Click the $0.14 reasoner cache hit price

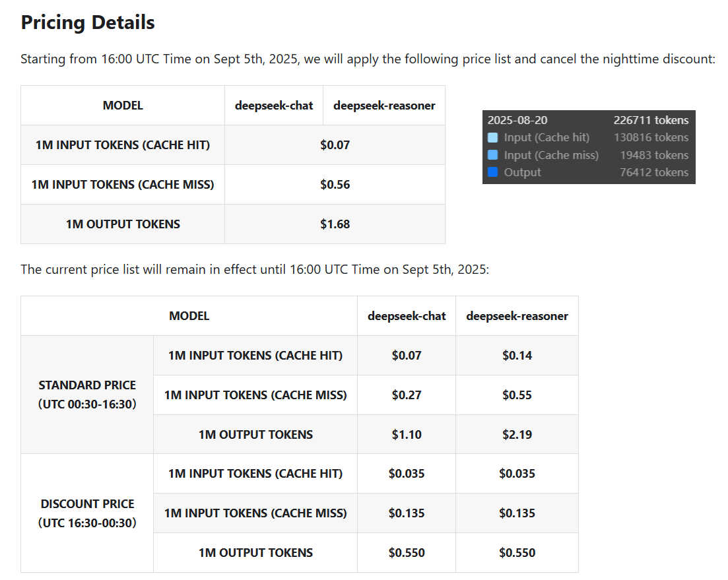(517, 356)
